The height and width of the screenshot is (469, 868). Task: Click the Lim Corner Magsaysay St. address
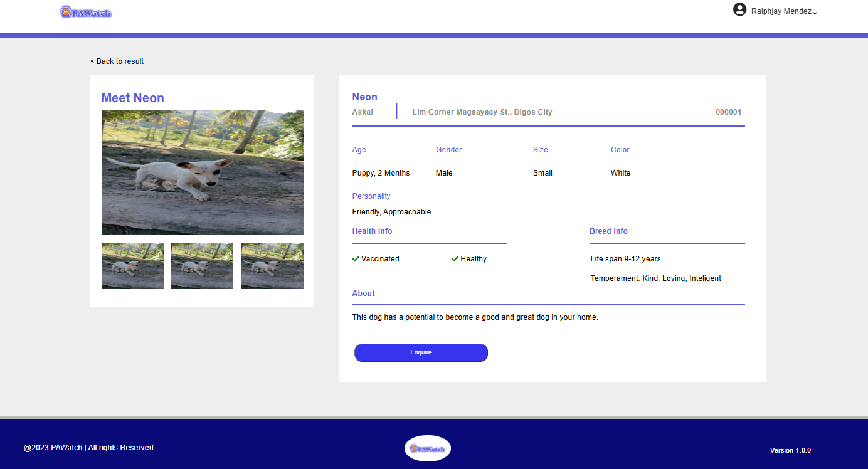(482, 112)
